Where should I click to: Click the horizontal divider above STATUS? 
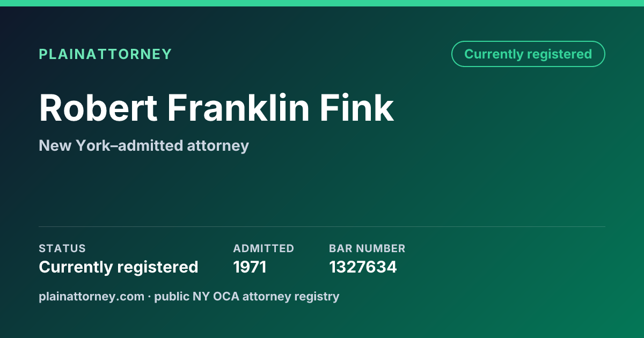pyautogui.click(x=322, y=226)
